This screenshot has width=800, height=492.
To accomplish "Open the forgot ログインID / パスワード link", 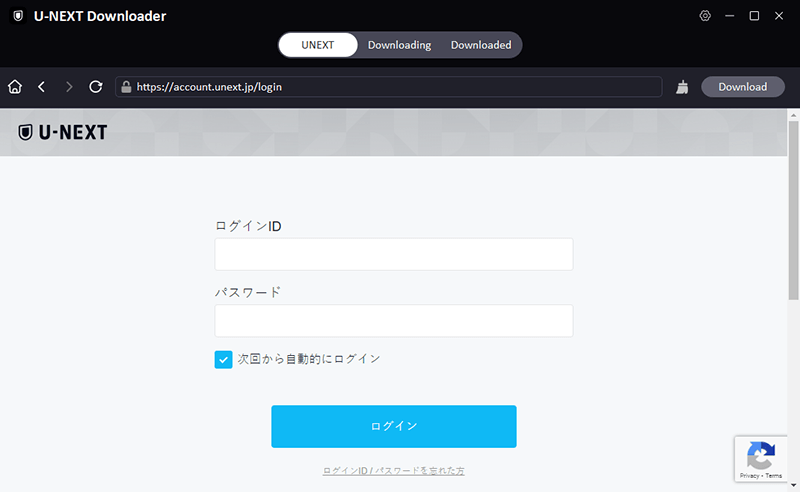I will pos(393,470).
